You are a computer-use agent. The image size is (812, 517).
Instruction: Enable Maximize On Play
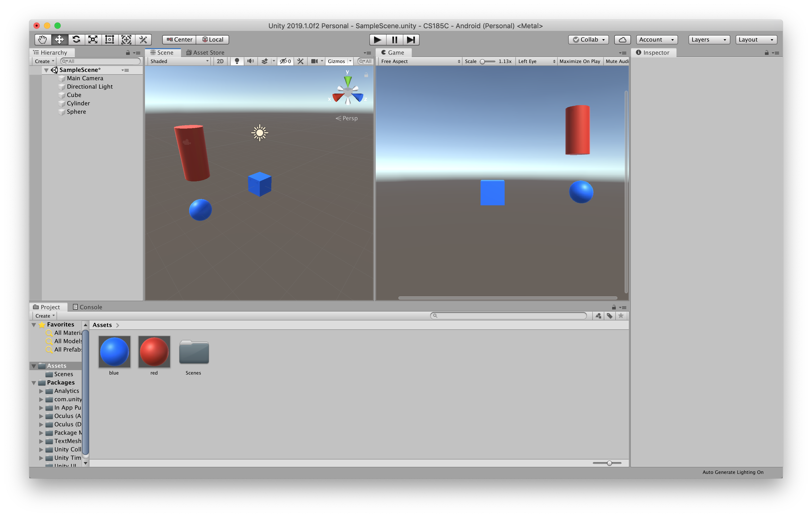(x=579, y=61)
